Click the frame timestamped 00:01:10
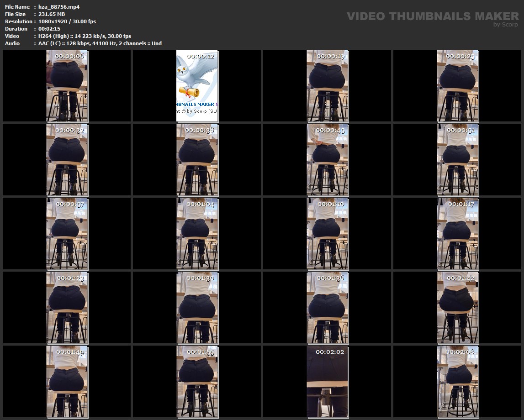 tap(328, 234)
